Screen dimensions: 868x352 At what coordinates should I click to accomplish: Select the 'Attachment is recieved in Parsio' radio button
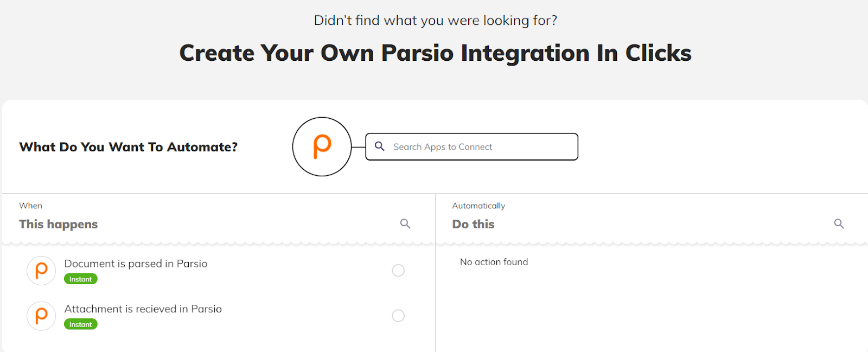point(398,316)
